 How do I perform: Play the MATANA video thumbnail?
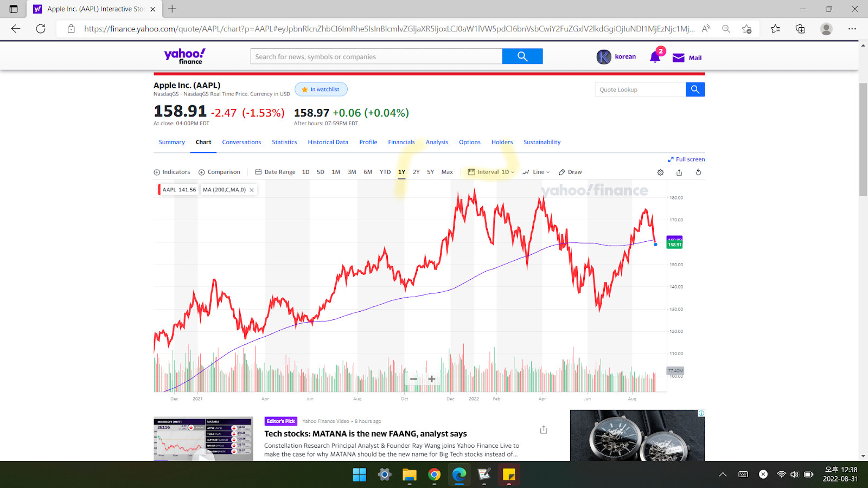point(203,439)
